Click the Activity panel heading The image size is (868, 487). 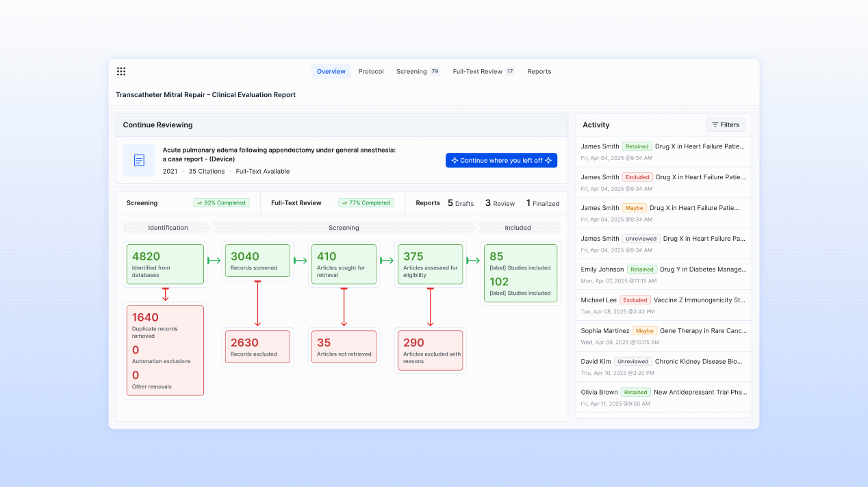pos(596,125)
